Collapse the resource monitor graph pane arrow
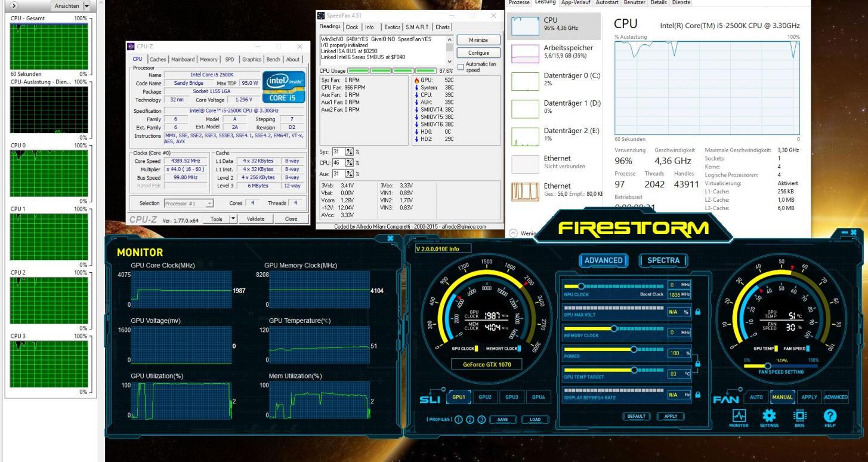The height and width of the screenshot is (462, 868). (x=14, y=5)
